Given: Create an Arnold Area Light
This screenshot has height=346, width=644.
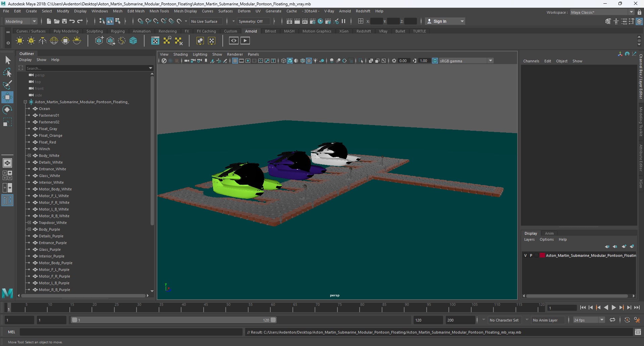Looking at the screenshot, I should pos(20,41).
